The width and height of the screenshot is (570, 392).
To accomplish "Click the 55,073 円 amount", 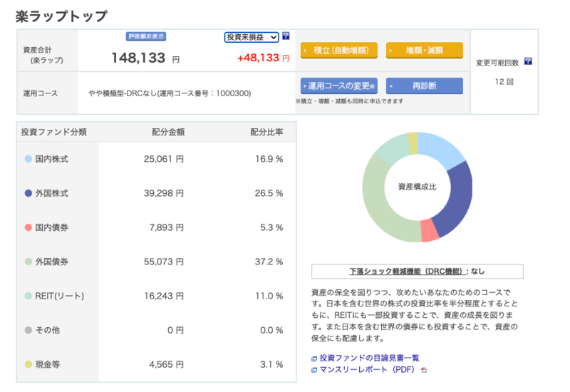I will 164,262.
